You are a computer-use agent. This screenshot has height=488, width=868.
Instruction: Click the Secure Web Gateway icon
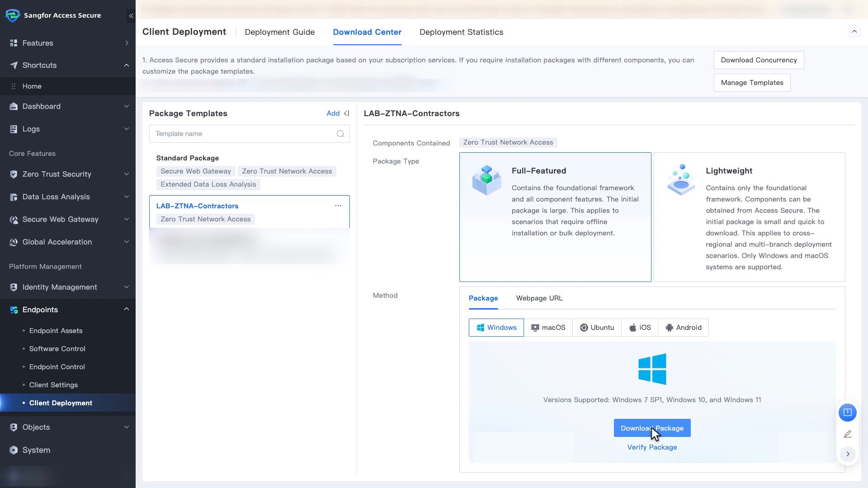[x=14, y=220]
